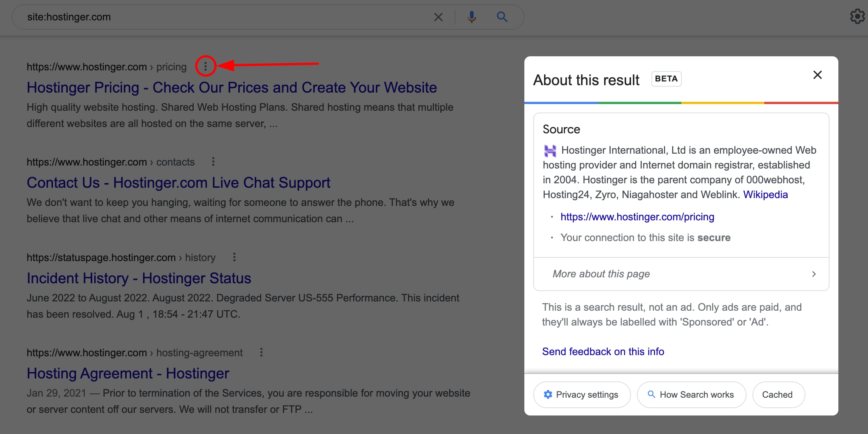868x434 pixels.
Task: Open Hostinger Pricing result link
Action: (x=231, y=87)
